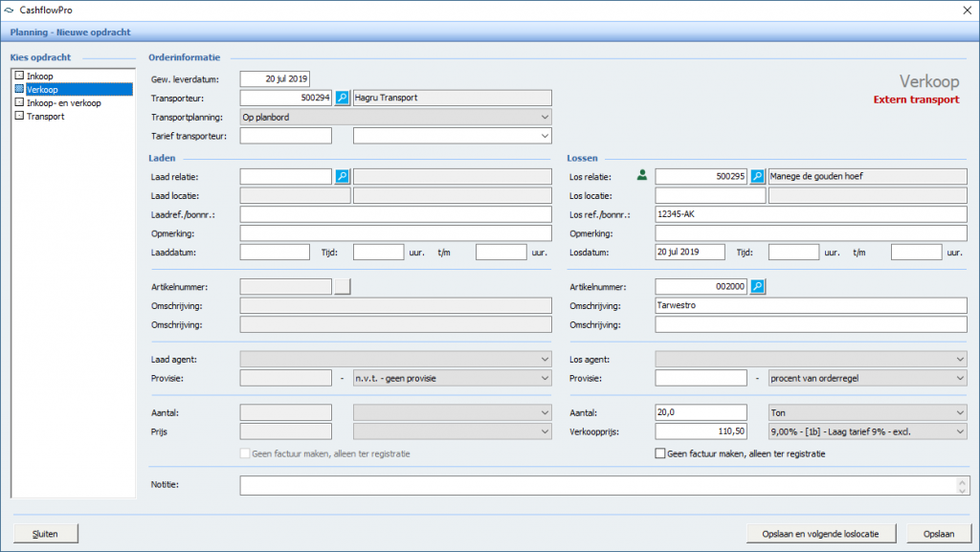Click 'Opslaan en volgende loslocatie' button
Screen dimensions: 980x552
(x=820, y=534)
